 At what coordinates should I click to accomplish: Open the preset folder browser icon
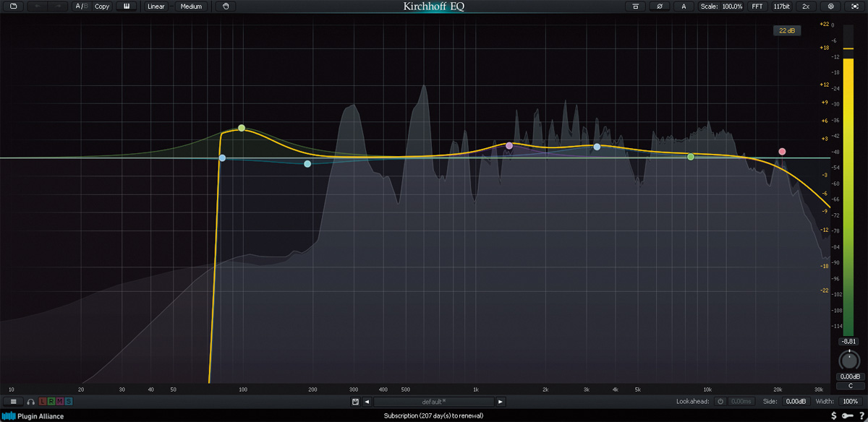(14, 7)
